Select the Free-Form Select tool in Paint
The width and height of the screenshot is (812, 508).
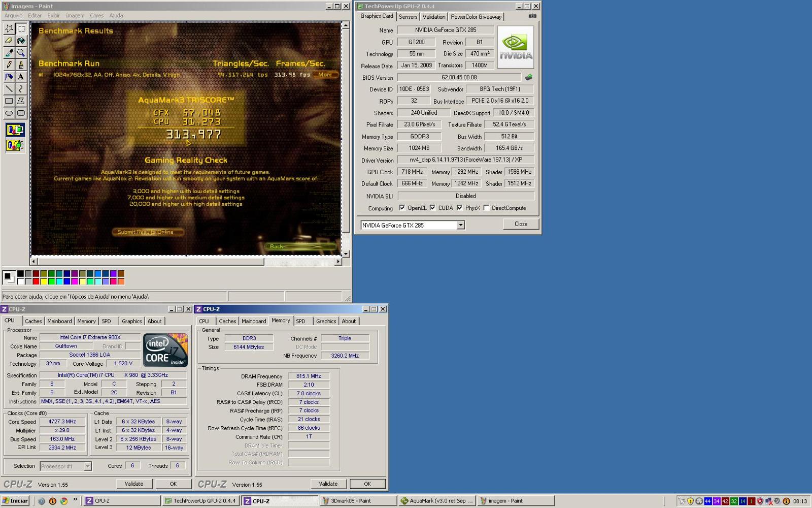tap(9, 28)
